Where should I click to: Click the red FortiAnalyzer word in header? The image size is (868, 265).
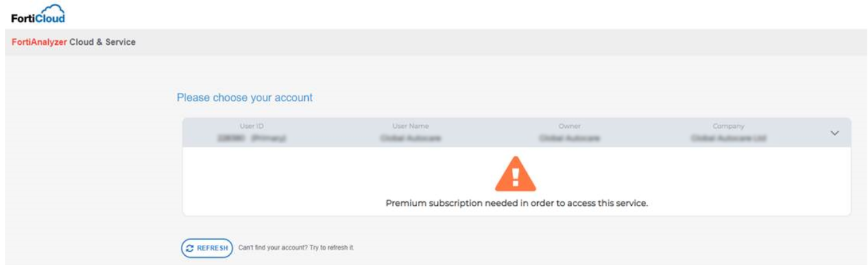39,42
